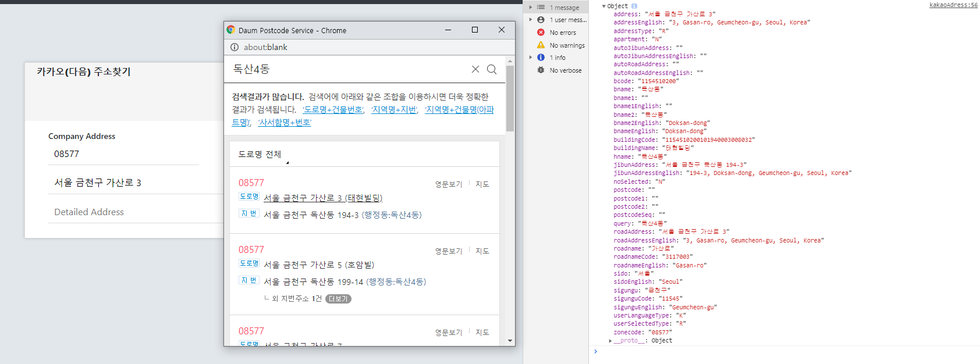Expand the 1 info group
This screenshot has width=980, height=364.
click(530, 58)
